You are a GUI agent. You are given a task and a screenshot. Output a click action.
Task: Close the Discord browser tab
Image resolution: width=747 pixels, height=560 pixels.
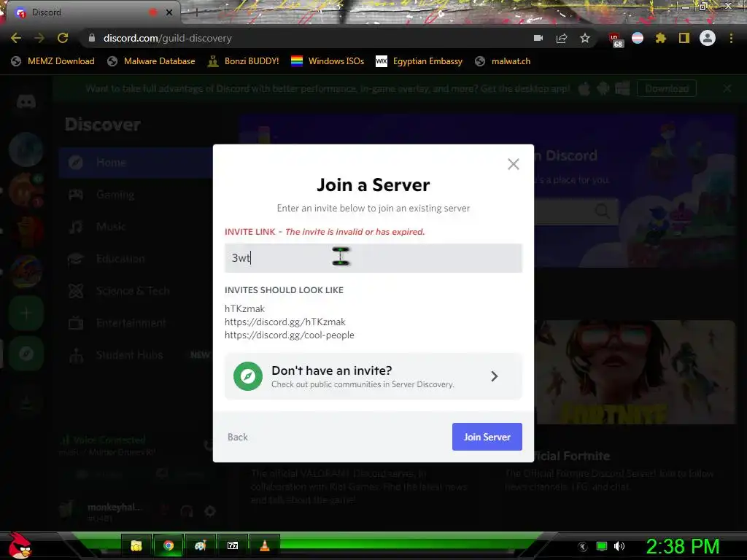[169, 12]
